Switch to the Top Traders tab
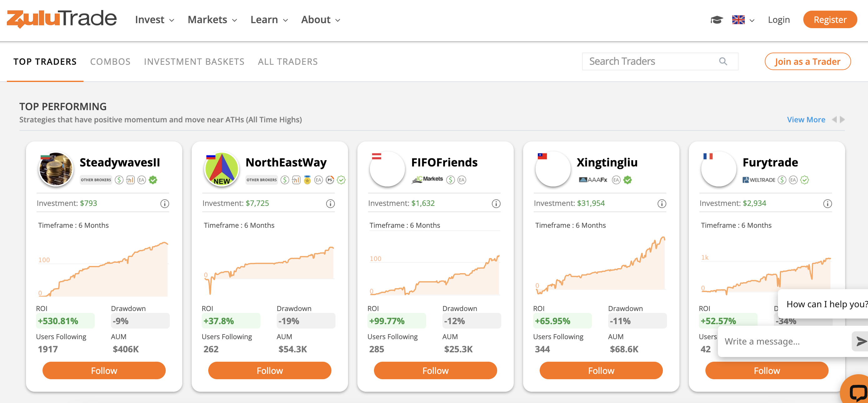Image resolution: width=868 pixels, height=403 pixels. click(45, 62)
